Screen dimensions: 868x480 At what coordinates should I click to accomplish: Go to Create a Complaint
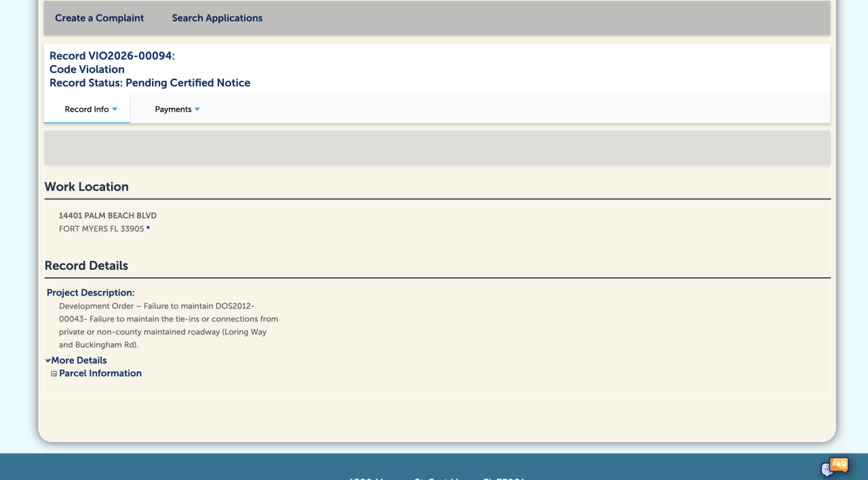click(99, 18)
